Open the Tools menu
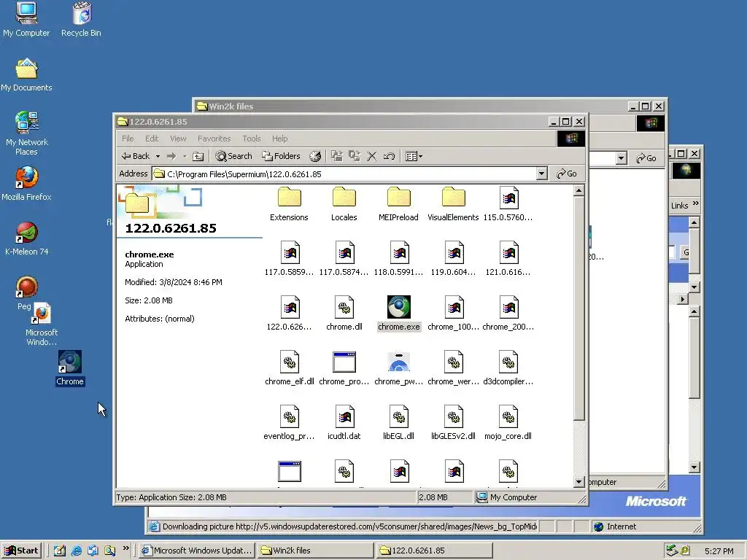747x560 pixels. tap(252, 139)
